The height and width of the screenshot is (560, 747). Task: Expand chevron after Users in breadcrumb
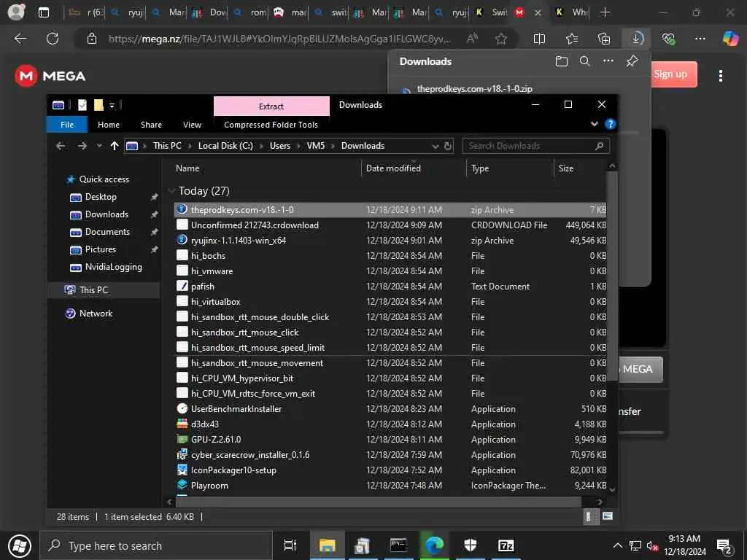[x=298, y=146]
